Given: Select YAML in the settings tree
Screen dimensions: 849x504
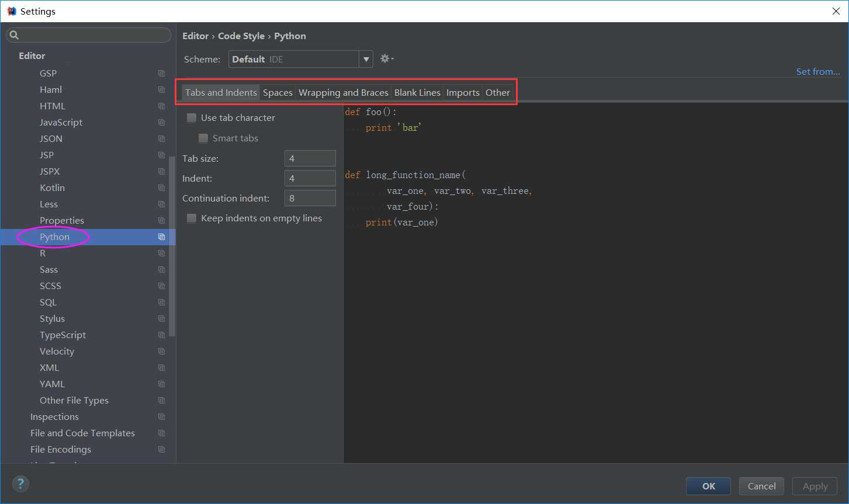Looking at the screenshot, I should click(52, 384).
